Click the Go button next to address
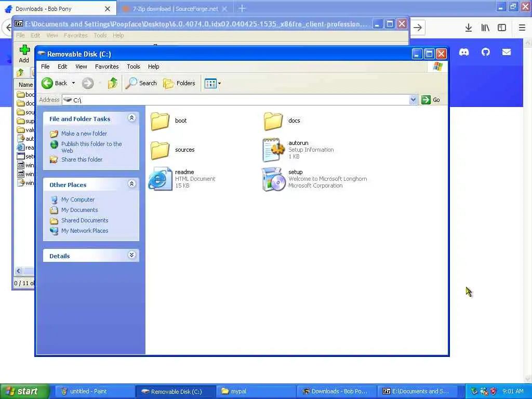 pyautogui.click(x=431, y=100)
